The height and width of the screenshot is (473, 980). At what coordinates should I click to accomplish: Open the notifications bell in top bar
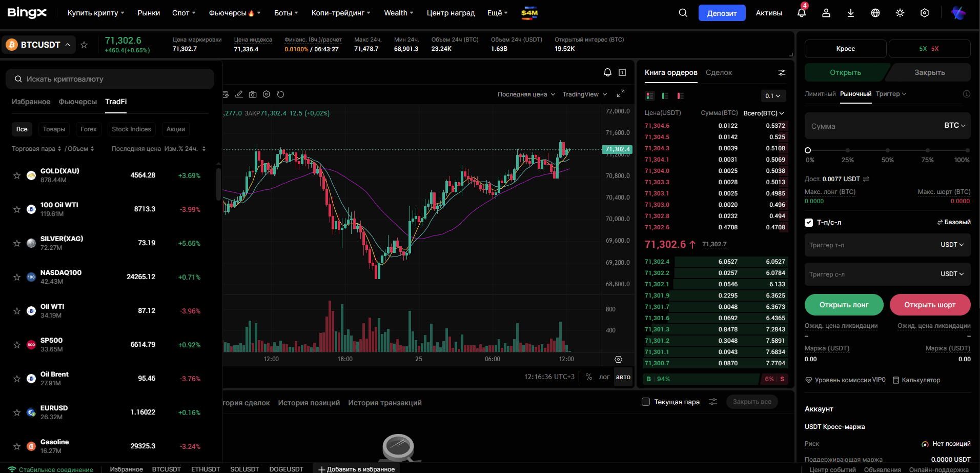pyautogui.click(x=802, y=13)
